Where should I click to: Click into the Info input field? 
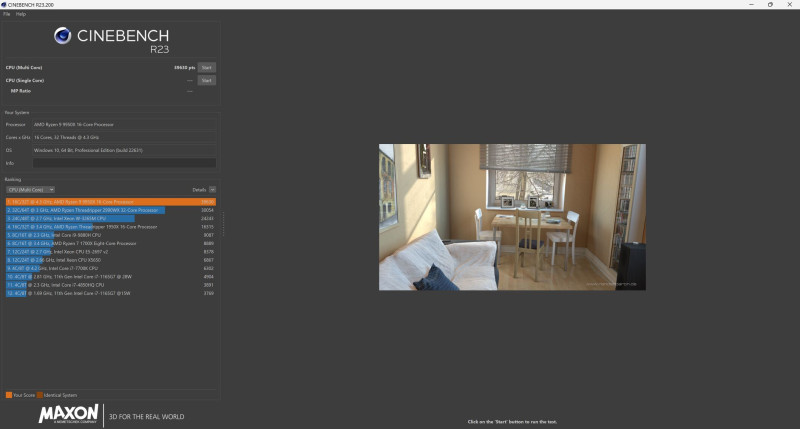tap(124, 163)
